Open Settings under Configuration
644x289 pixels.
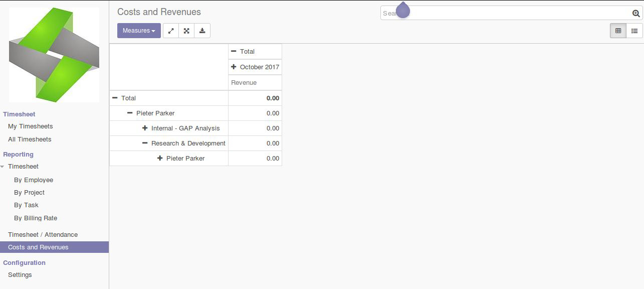[20, 275]
